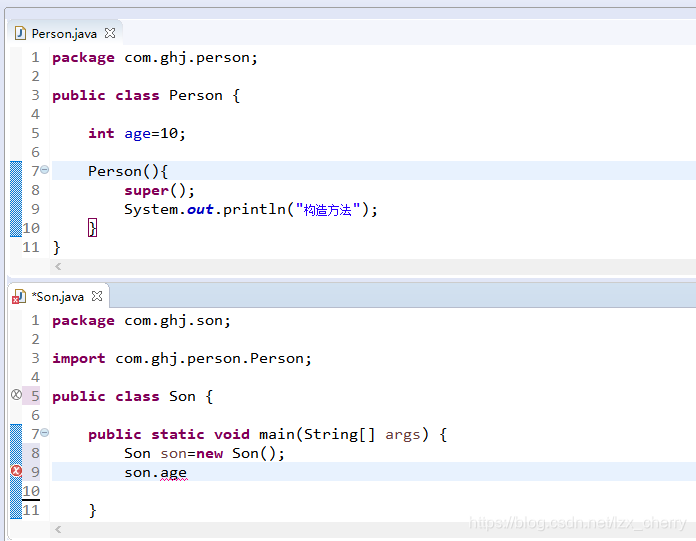This screenshot has height=541, width=696.
Task: Click 'com.ghj.son;' package name in Son.java
Action: (178, 321)
